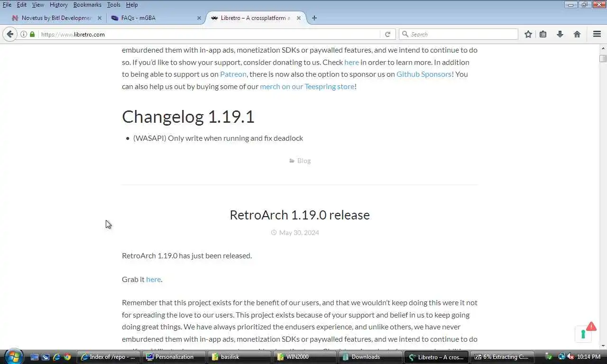Open the RetroArch 1.19.0 release post
Viewport: 607px width, 364px height.
300,215
